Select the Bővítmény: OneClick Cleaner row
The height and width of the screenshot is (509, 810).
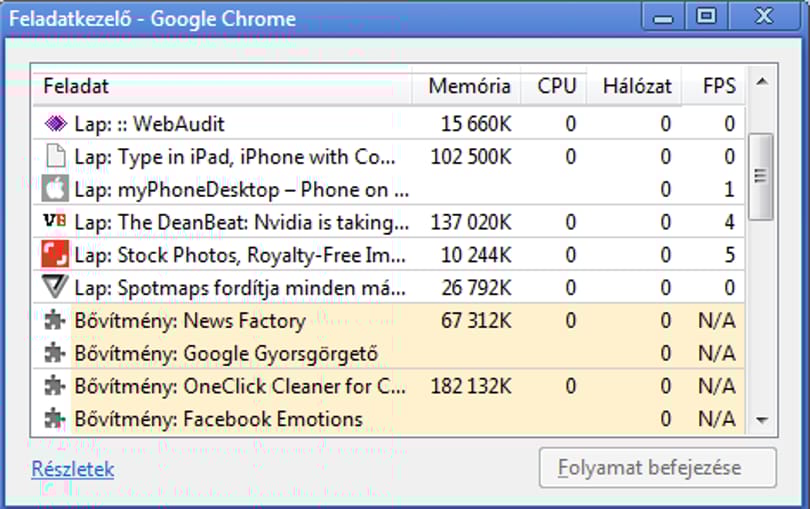[389, 386]
